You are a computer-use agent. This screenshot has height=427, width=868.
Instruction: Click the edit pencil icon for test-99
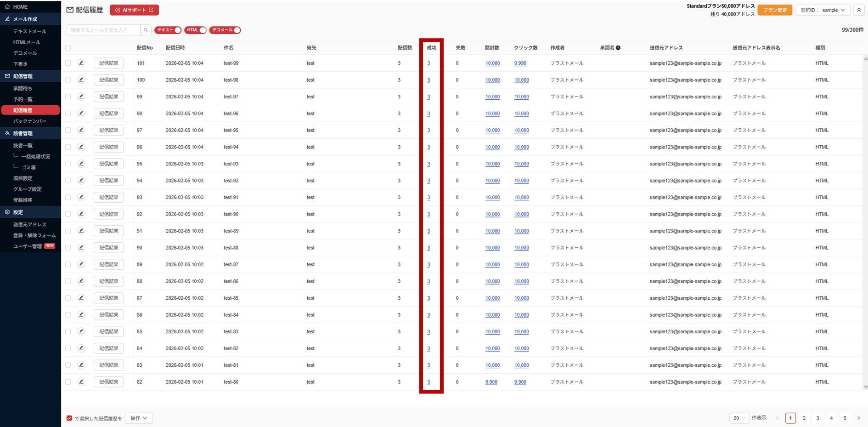(81, 63)
